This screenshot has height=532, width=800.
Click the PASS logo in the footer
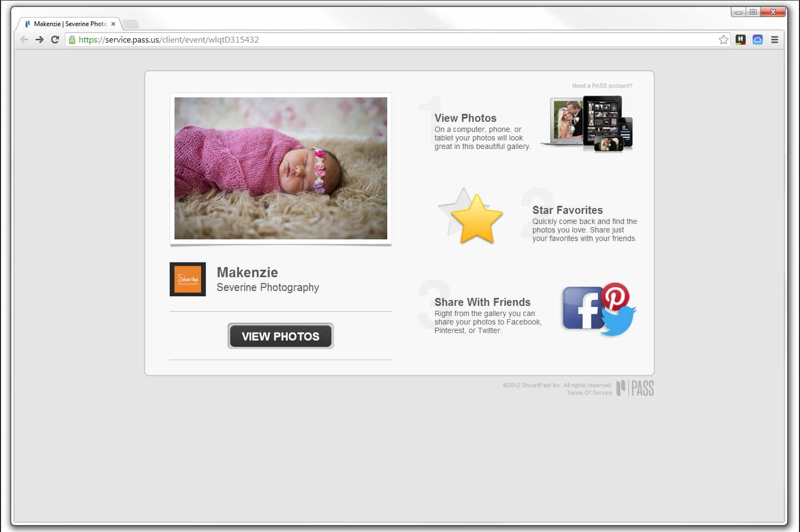pos(636,388)
